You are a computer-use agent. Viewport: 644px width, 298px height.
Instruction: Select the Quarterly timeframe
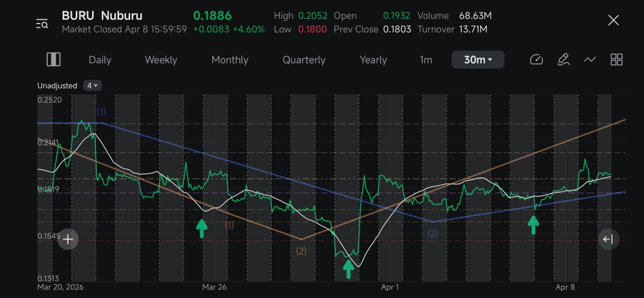tap(304, 60)
